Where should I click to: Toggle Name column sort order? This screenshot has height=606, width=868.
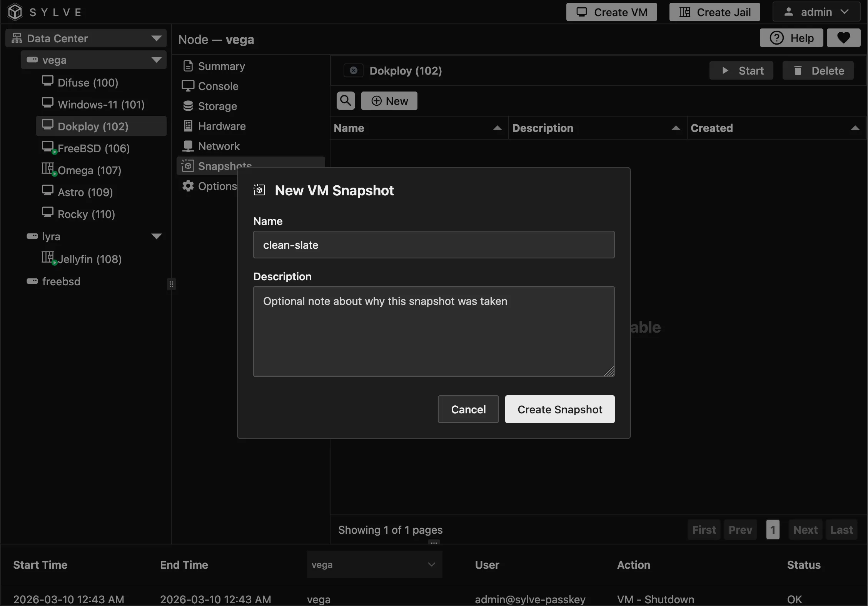pos(497,128)
